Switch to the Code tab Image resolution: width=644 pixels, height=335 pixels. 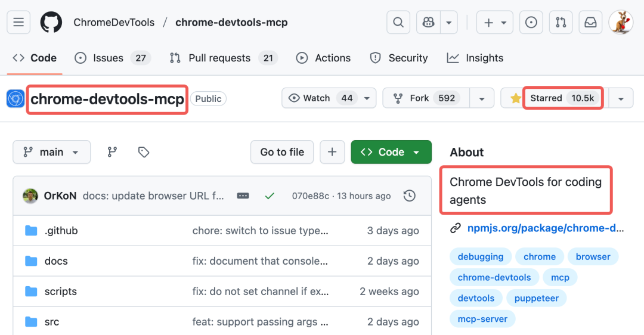click(35, 58)
